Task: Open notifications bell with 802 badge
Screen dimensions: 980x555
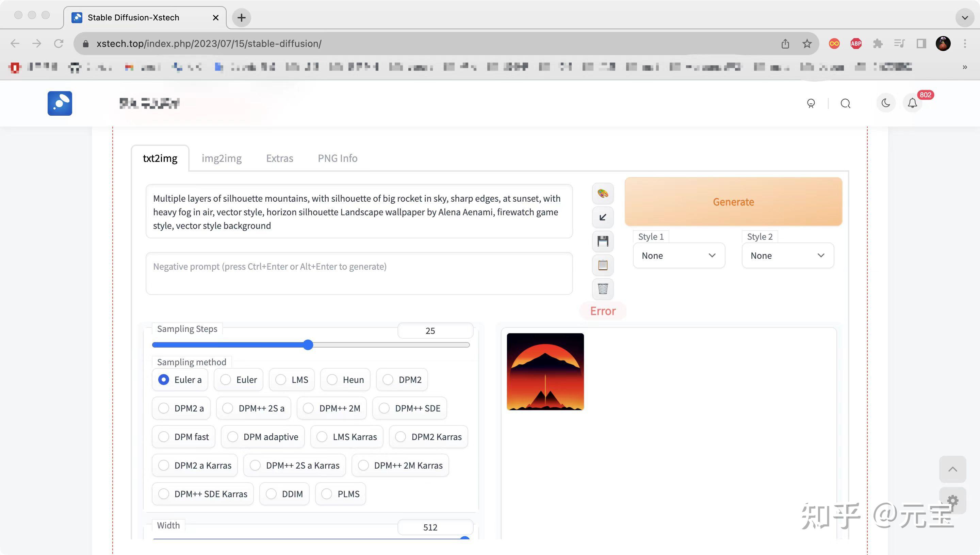Action: pyautogui.click(x=912, y=103)
